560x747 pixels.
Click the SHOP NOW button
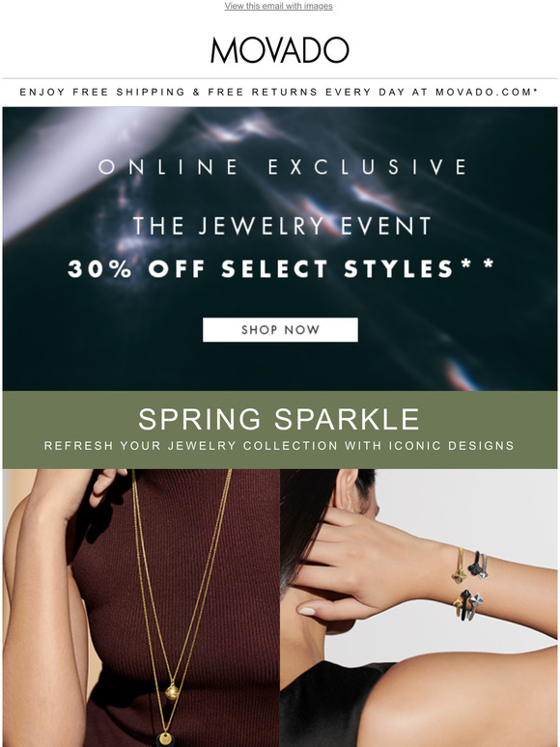coord(280,330)
